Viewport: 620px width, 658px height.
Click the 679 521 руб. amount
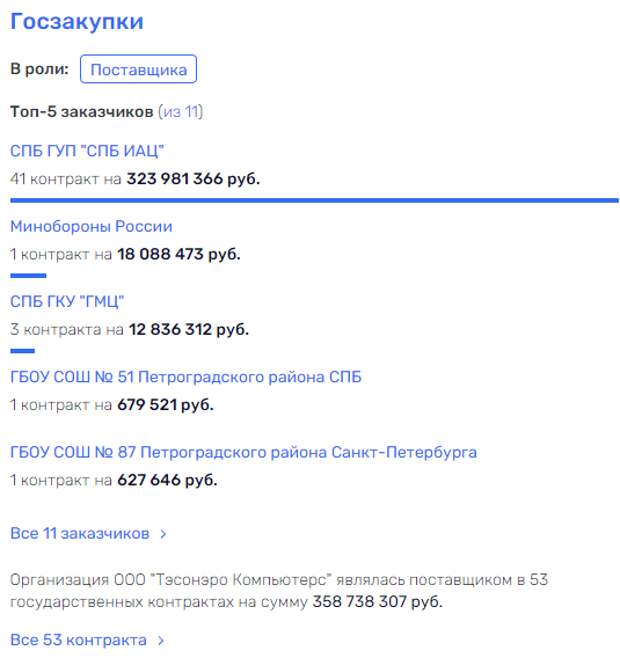tap(165, 405)
